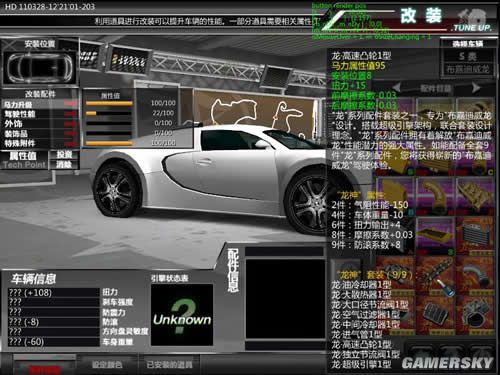Click the top-down car install position diagram
The image size is (500, 375).
coord(40,67)
